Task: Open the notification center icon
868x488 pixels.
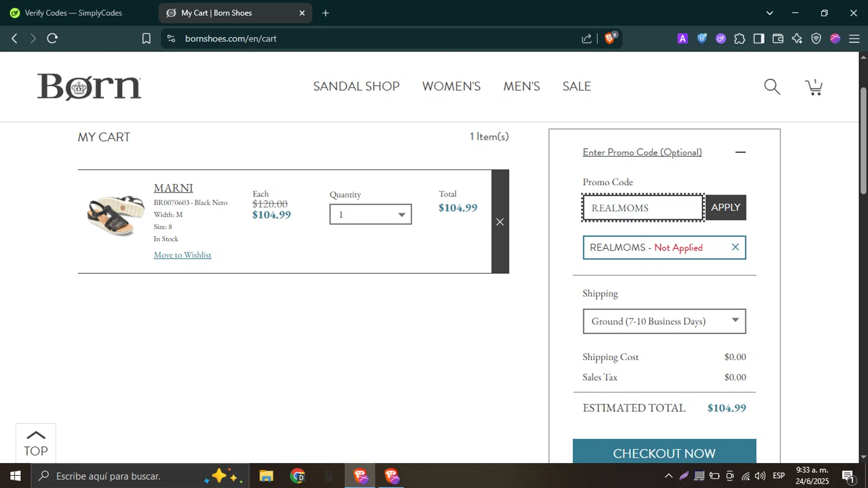Action: (849, 477)
